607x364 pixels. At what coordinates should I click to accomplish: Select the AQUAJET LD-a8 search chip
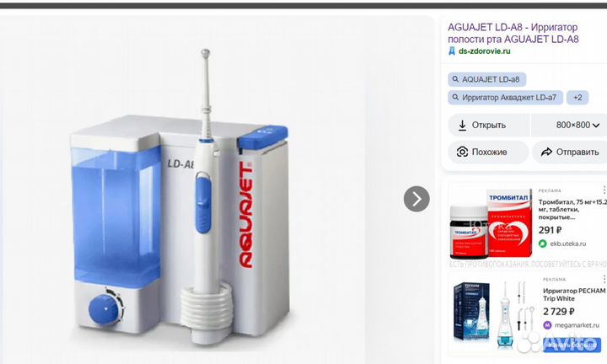coord(487,79)
